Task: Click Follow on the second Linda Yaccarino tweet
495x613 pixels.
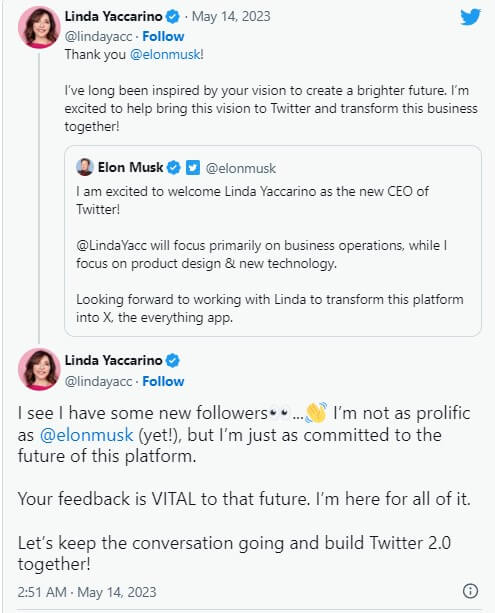Action: coord(163,381)
